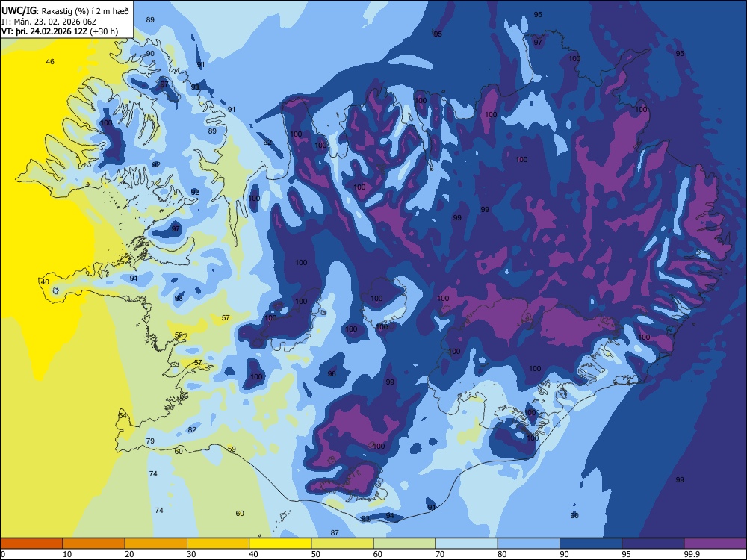Click the light green 60–70 legend swatch

tap(404, 544)
